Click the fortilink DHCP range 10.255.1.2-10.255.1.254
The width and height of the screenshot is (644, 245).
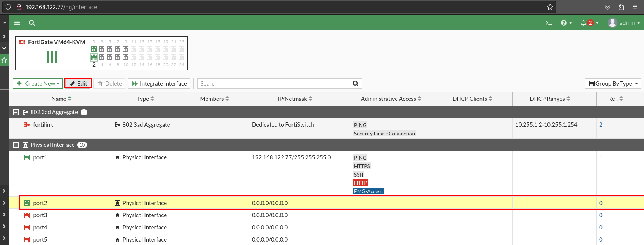[546, 125]
